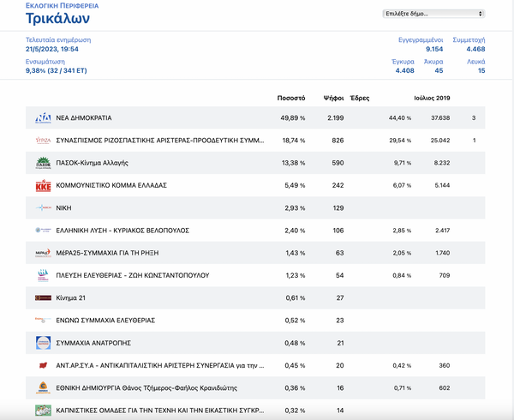Click the update time 21/5/2023, 19:54
Image resolution: width=514 pixels, height=420 pixels.
click(x=52, y=49)
